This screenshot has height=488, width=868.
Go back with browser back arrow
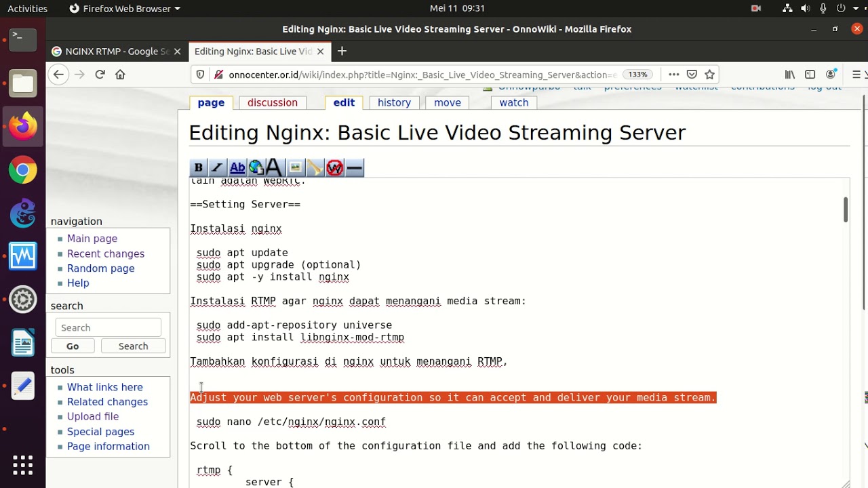coord(58,75)
